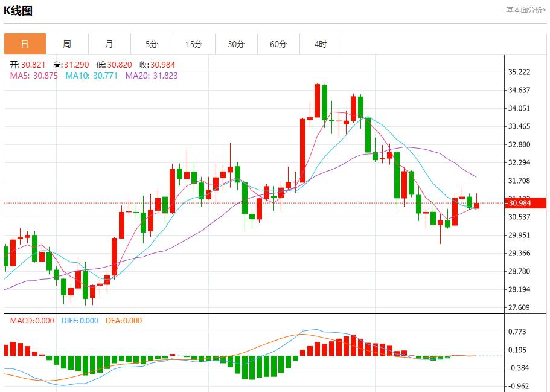Click the 0.773 MACD axis label

pyautogui.click(x=518, y=332)
